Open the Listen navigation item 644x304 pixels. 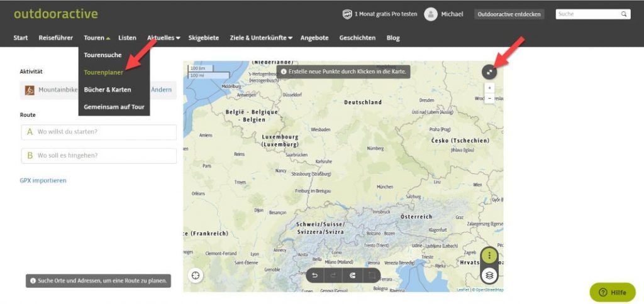coord(127,38)
